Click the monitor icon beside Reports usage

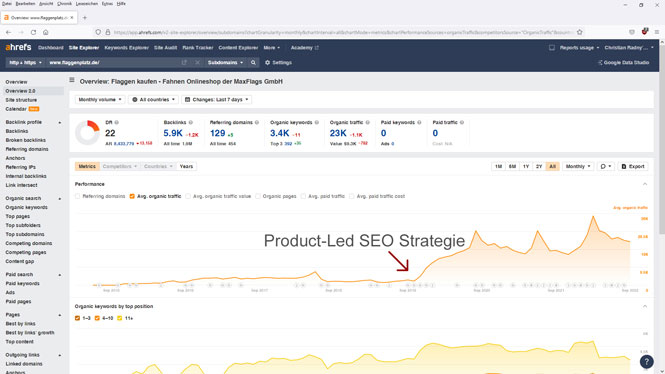[552, 47]
